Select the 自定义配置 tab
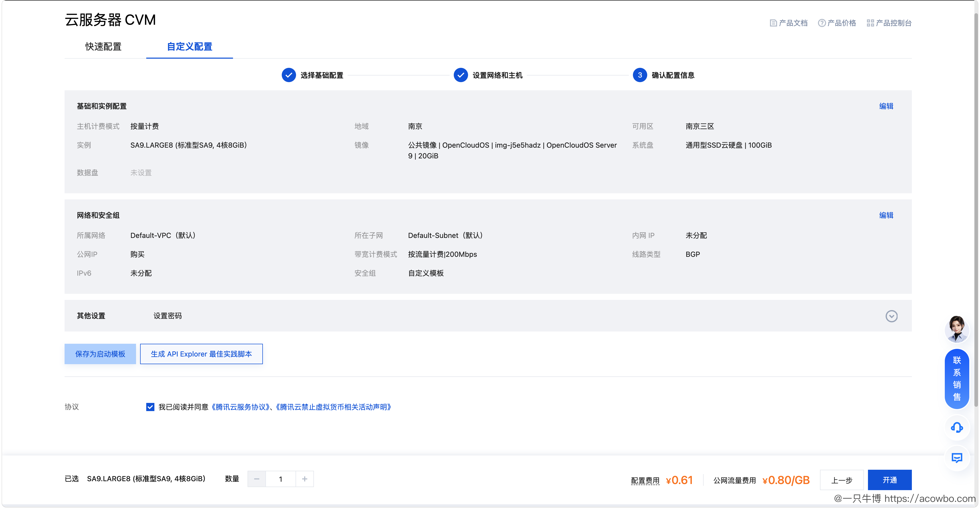The width and height of the screenshot is (980, 509). pyautogui.click(x=189, y=47)
